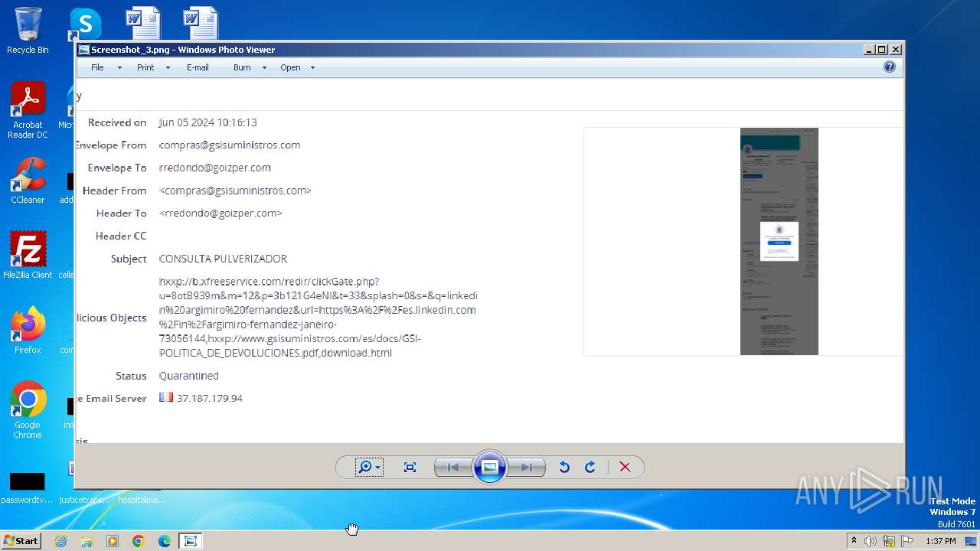Click the Quarantined status value
This screenshot has height=551, width=980.
189,376
